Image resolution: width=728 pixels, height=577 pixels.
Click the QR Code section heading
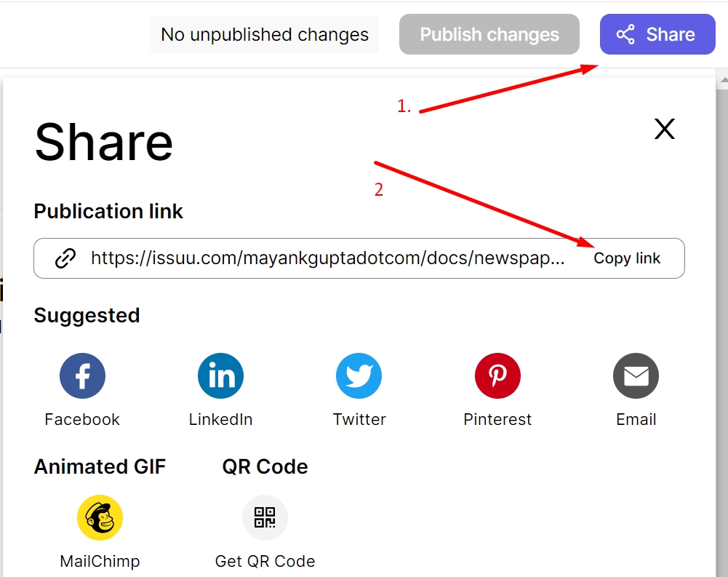[x=265, y=466]
